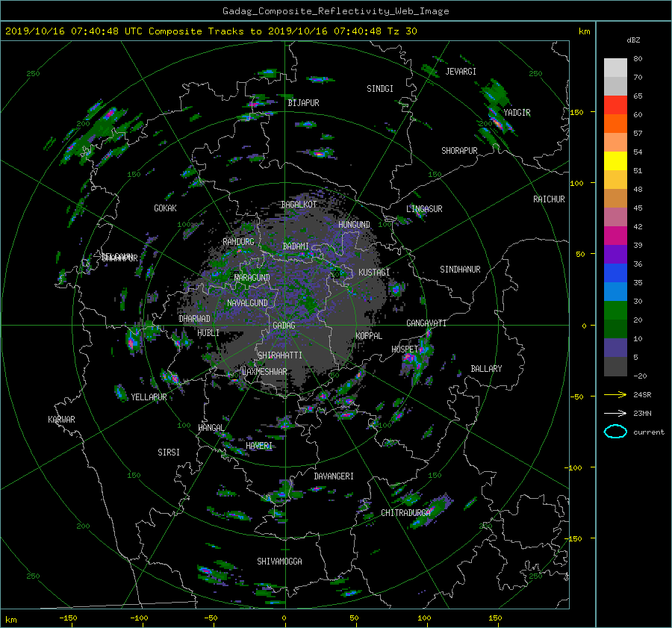Click the BADAMI city label
This screenshot has width=672, height=628.
coord(296,246)
